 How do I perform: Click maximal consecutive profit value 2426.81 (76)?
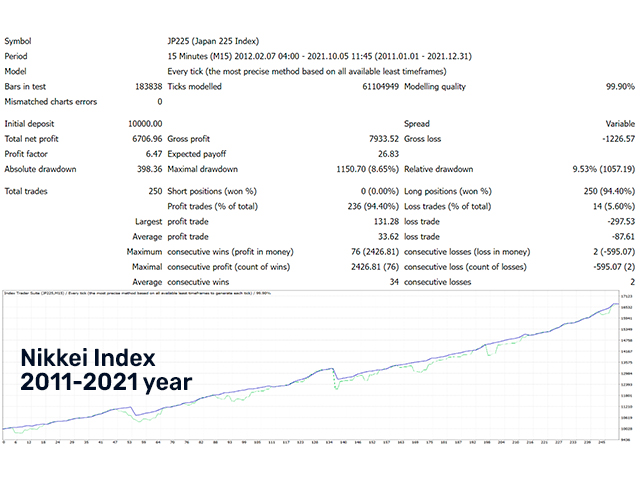click(x=375, y=267)
